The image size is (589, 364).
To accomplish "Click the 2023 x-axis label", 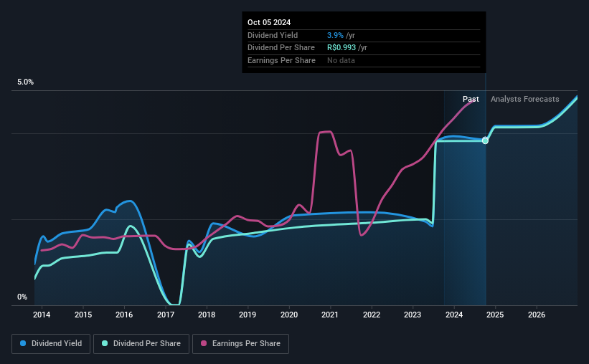I will (413, 315).
